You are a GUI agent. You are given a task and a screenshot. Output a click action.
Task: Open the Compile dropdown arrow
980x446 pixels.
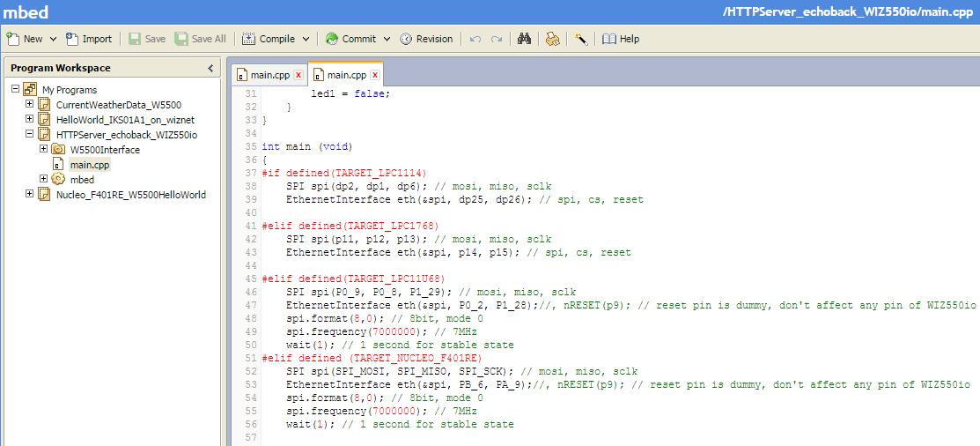click(306, 39)
